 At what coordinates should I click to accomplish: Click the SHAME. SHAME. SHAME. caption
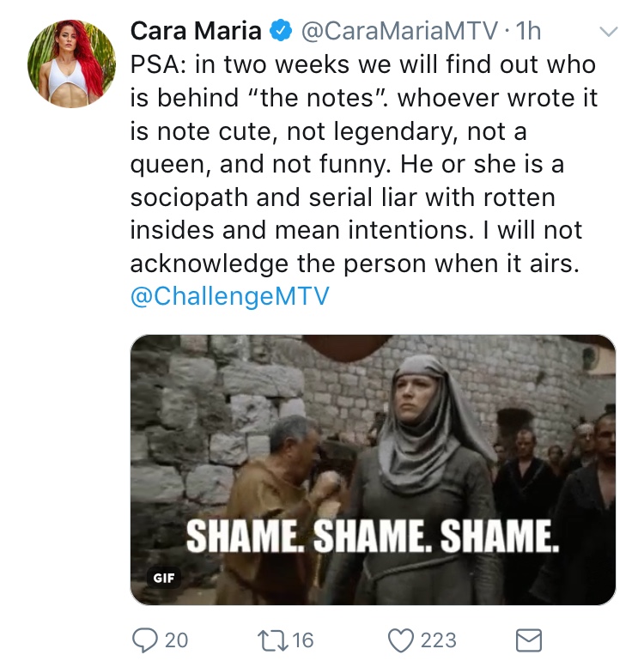tap(373, 536)
